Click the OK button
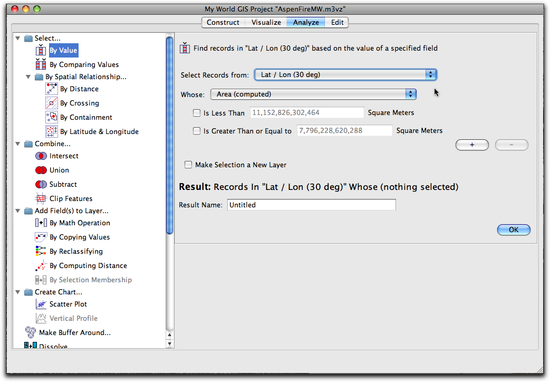The height and width of the screenshot is (382, 550). [514, 230]
